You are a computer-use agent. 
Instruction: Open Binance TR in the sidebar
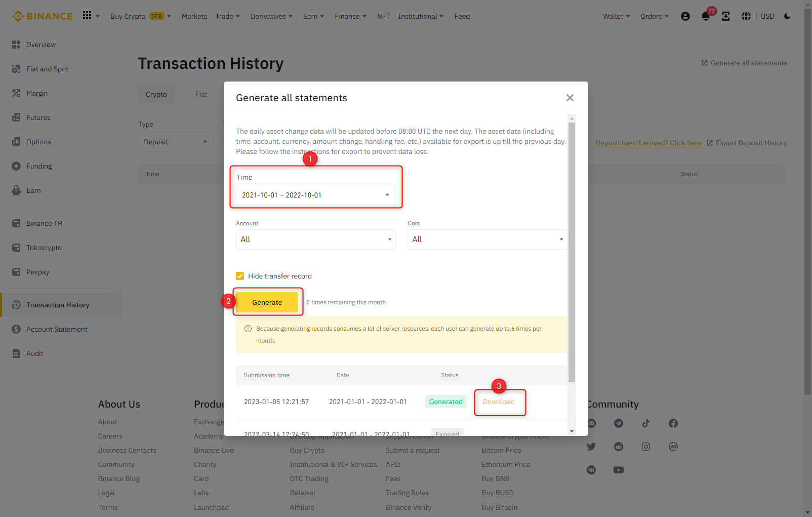61,223
